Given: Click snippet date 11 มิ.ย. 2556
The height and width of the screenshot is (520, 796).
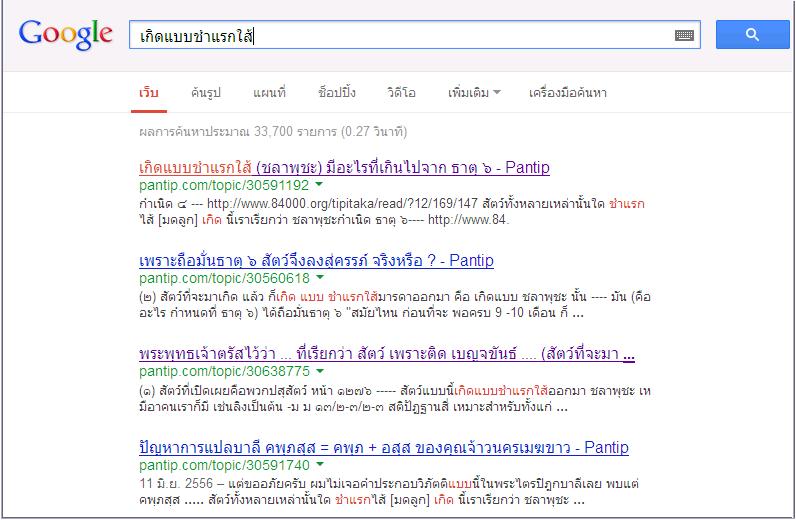Looking at the screenshot, I should (x=176, y=483).
